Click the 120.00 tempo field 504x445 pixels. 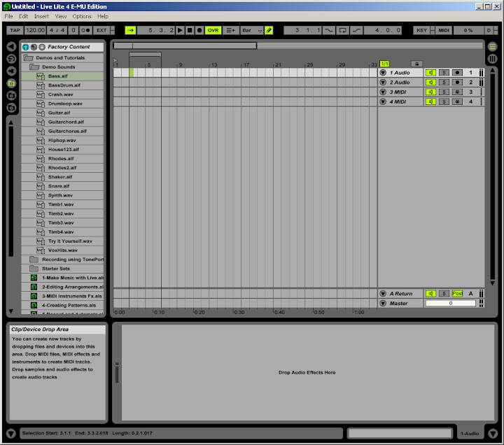click(35, 30)
